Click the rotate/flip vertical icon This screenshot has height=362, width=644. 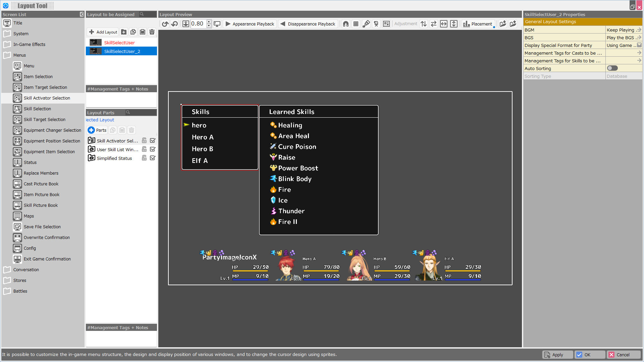click(x=453, y=23)
